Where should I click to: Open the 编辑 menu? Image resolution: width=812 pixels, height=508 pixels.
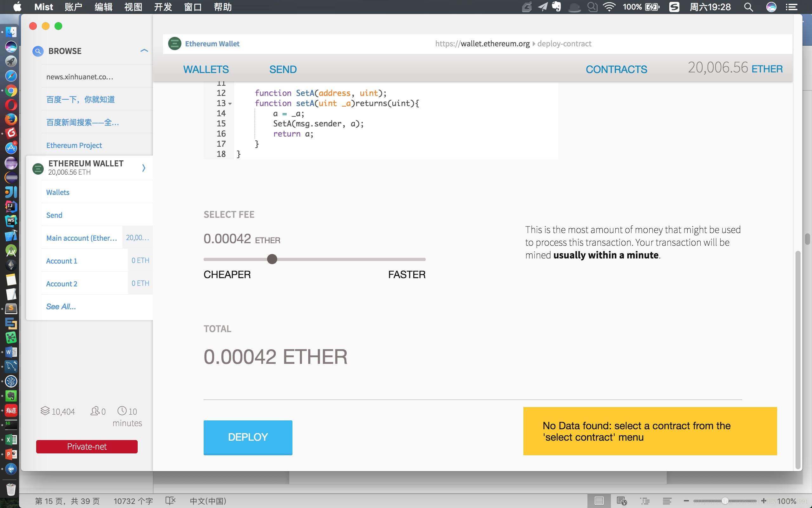pyautogui.click(x=103, y=7)
